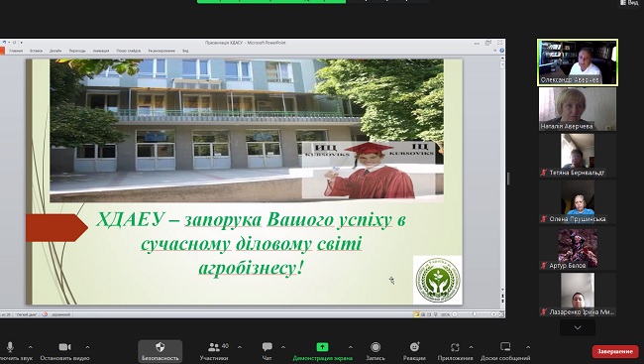644x364 pixels.
Task: Open the Вставка ribbon tab in PowerPoint
Action: (36, 51)
